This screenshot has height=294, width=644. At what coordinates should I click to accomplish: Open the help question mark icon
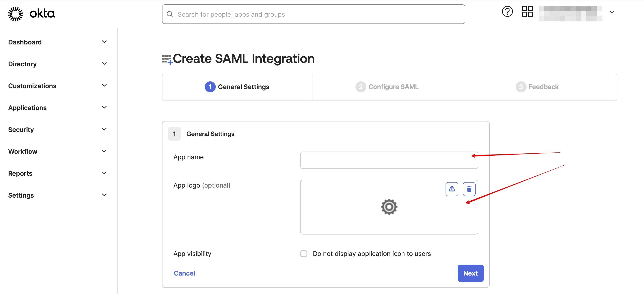507,12
